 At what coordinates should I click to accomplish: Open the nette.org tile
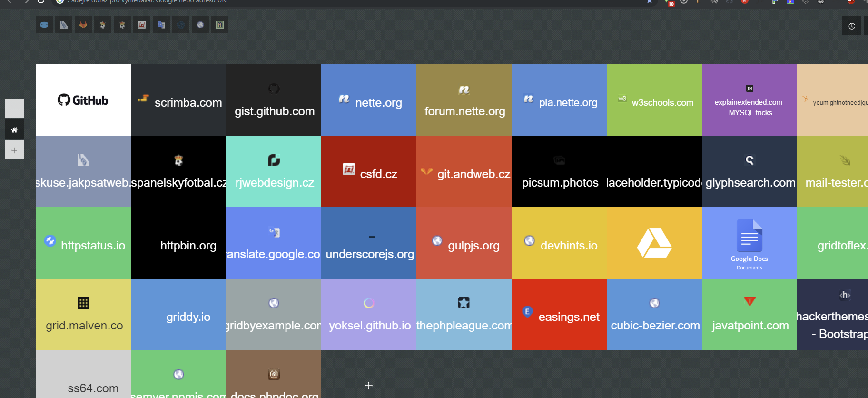coord(369,100)
